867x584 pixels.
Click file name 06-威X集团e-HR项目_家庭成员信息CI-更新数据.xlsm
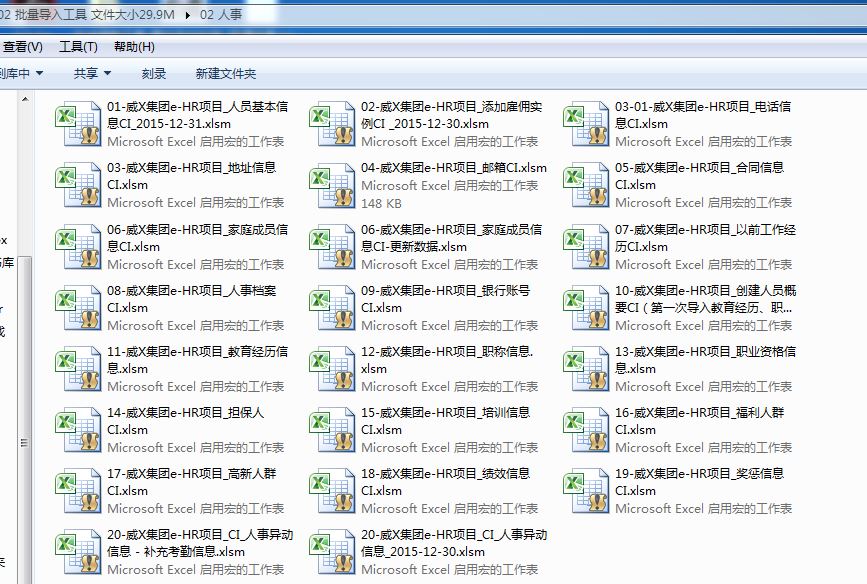(x=451, y=238)
